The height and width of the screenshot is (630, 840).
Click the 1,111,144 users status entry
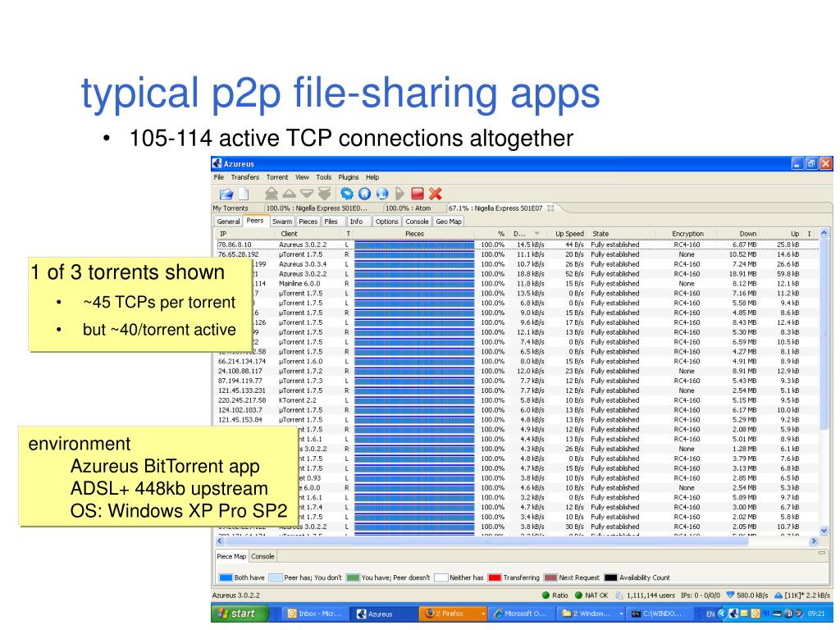646,596
